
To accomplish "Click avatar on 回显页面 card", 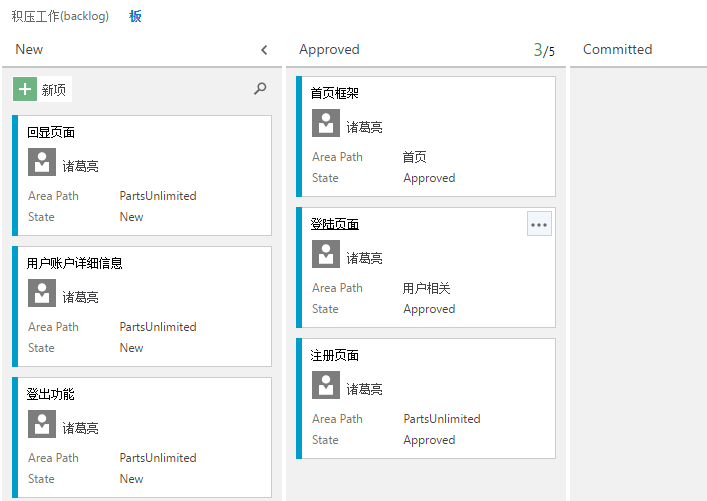I will click(42, 162).
